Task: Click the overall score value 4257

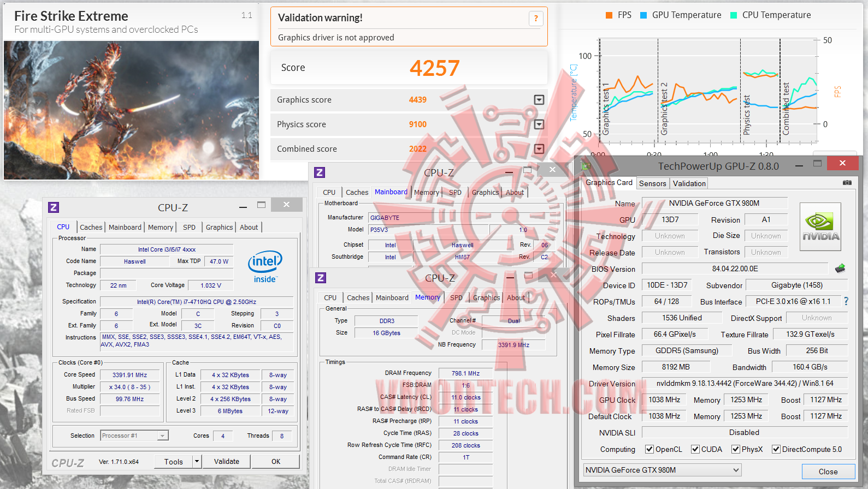Action: coord(435,68)
